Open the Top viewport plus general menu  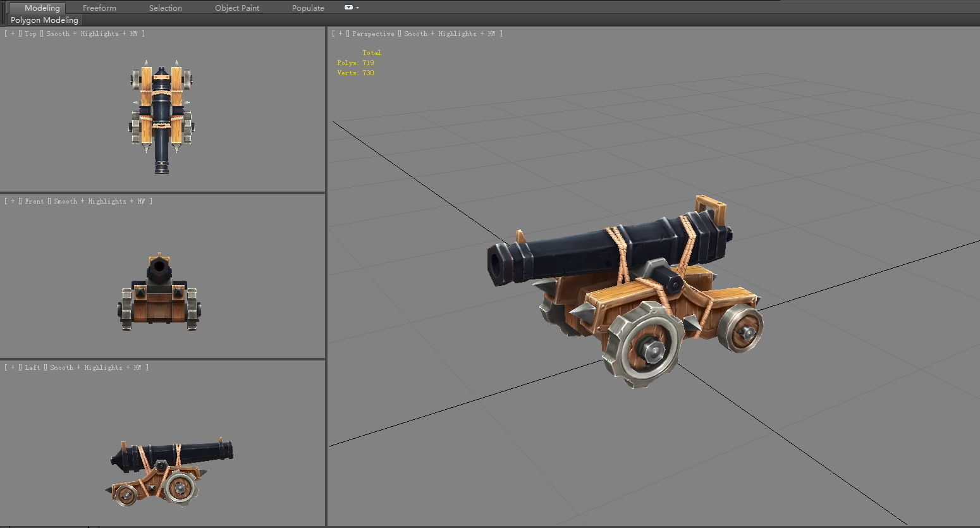13,34
